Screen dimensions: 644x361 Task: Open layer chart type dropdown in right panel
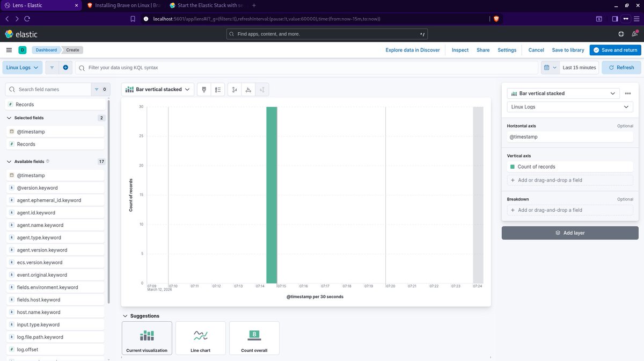pos(563,93)
